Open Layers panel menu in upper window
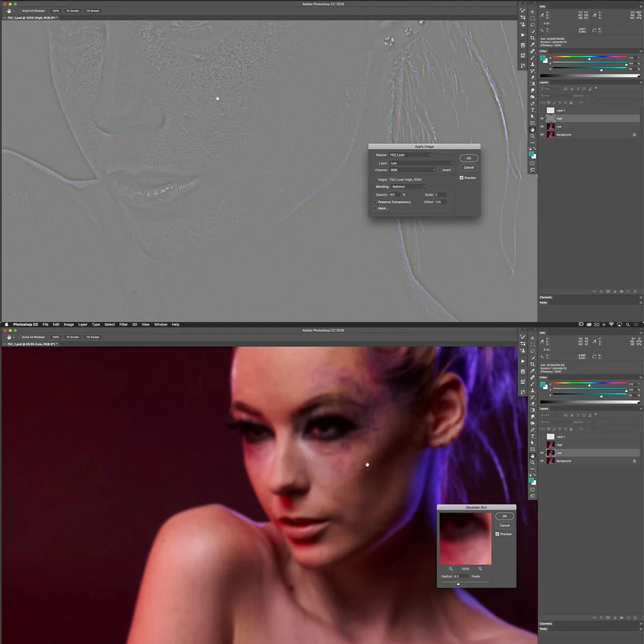This screenshot has height=644, width=644. point(641,82)
